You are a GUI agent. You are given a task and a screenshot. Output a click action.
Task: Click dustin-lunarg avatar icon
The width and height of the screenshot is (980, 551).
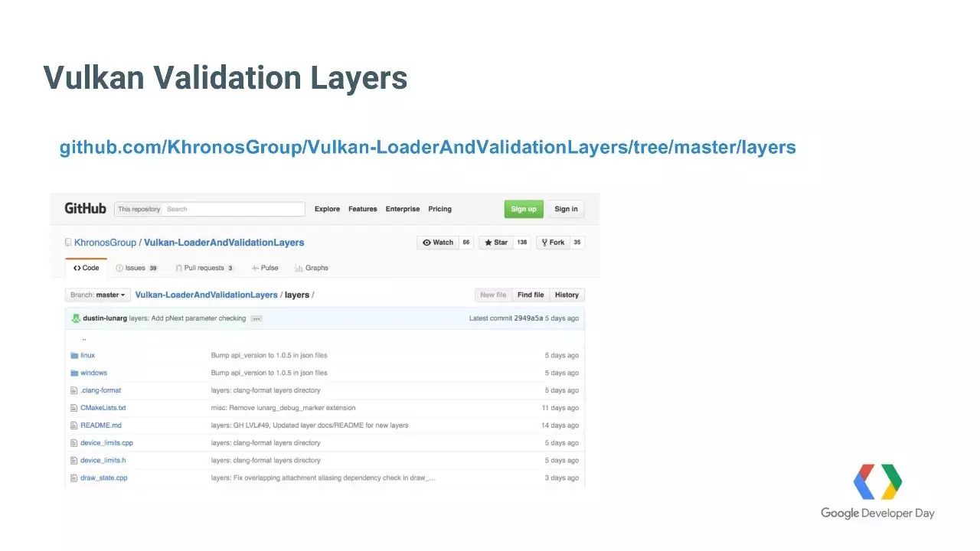tap(76, 318)
